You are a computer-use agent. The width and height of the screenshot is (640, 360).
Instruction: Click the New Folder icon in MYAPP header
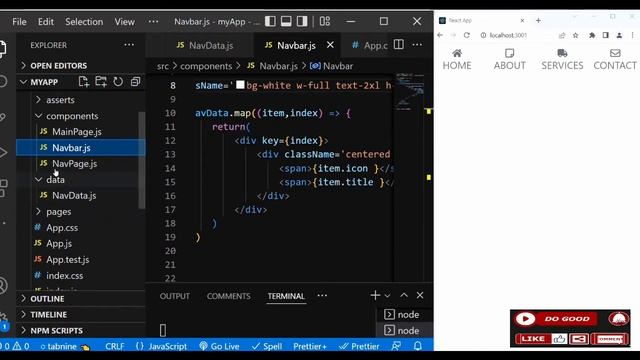click(101, 82)
